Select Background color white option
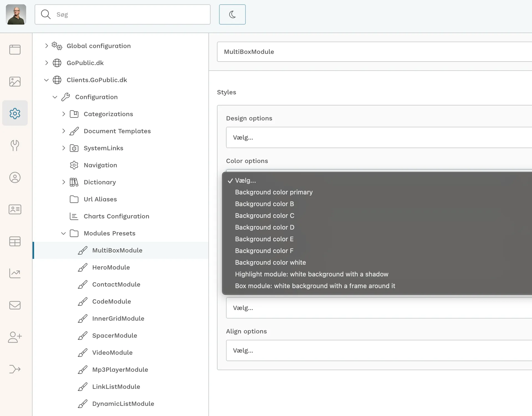This screenshot has height=416, width=532. [x=270, y=262]
